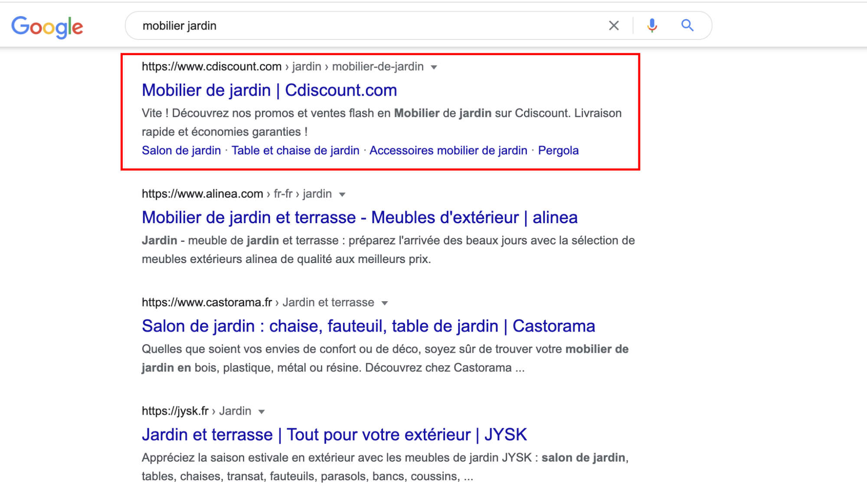Click the alinea snippet starting 'Jardin - meuble'
The width and height of the screenshot is (867, 504).
(x=388, y=250)
